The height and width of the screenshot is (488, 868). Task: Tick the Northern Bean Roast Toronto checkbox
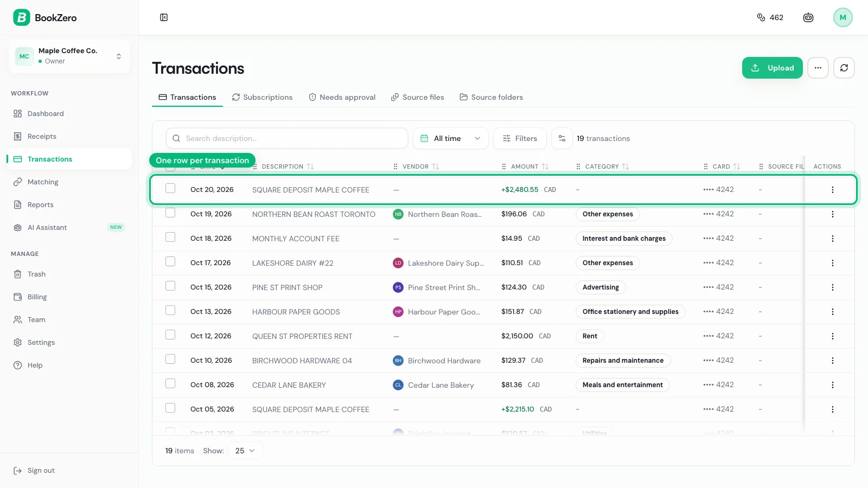[170, 213]
